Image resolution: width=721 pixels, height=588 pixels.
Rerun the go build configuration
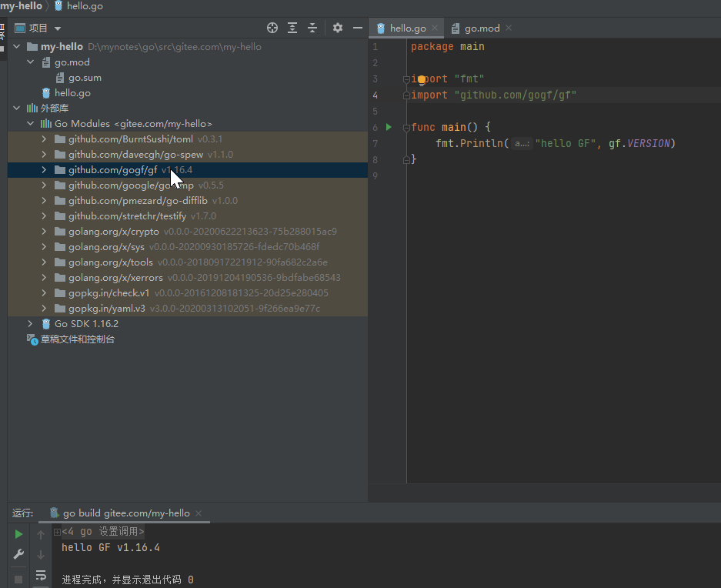[18, 533]
